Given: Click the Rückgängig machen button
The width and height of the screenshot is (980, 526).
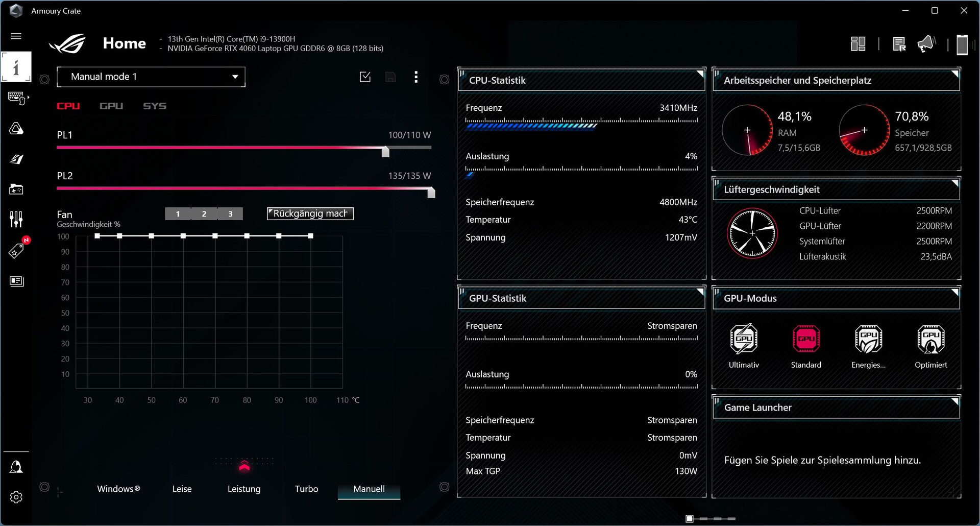Looking at the screenshot, I should coord(310,213).
